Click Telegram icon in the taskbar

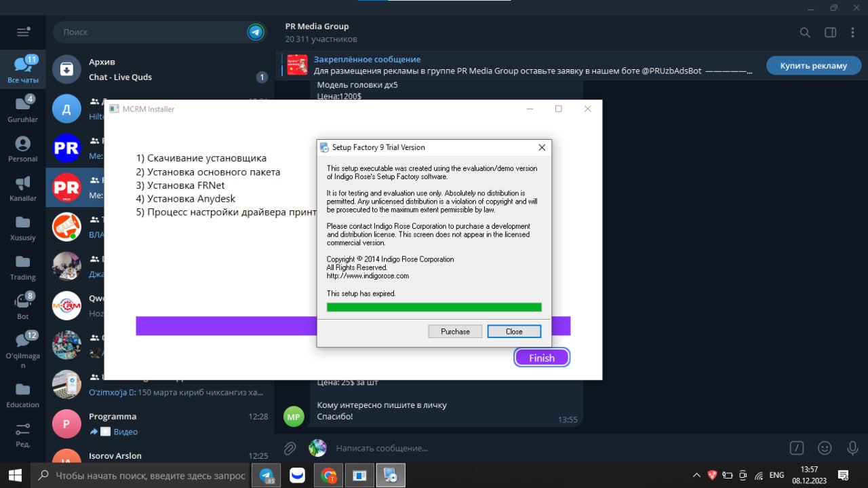click(267, 475)
